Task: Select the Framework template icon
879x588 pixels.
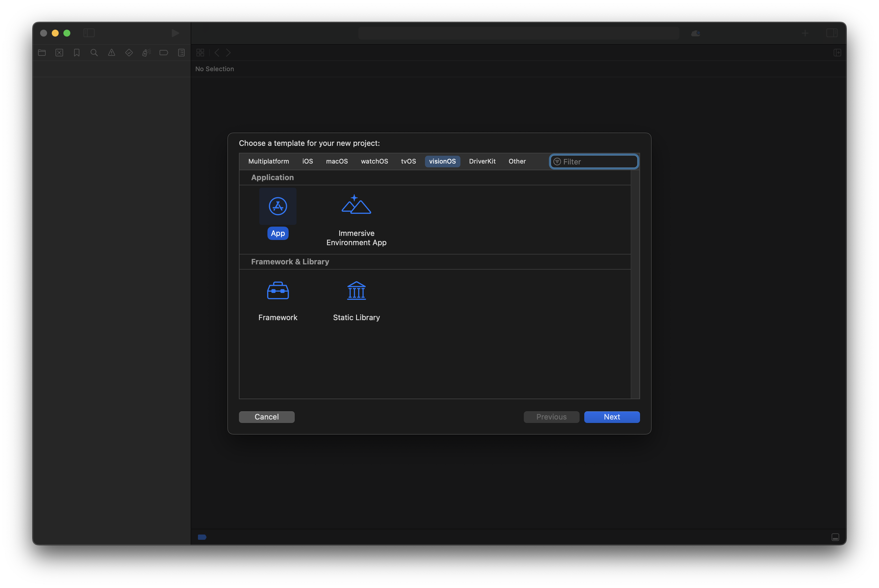Action: [x=278, y=291]
